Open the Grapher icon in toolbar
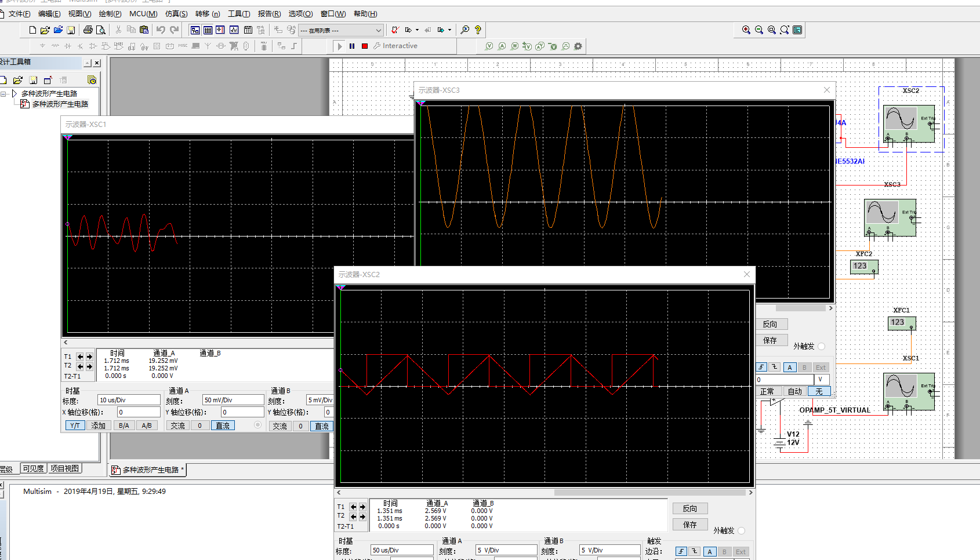 click(234, 30)
